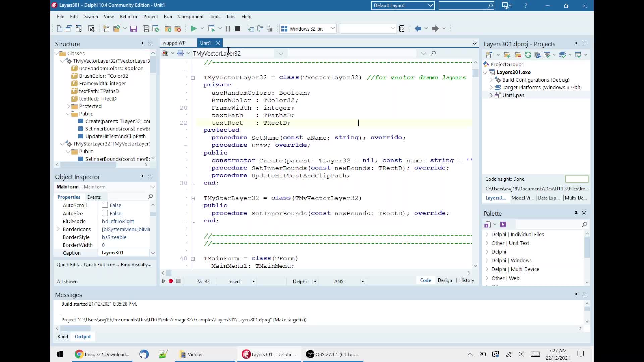This screenshot has height=362, width=644.
Task: Click Add file to project icon
Action: click(x=168, y=28)
